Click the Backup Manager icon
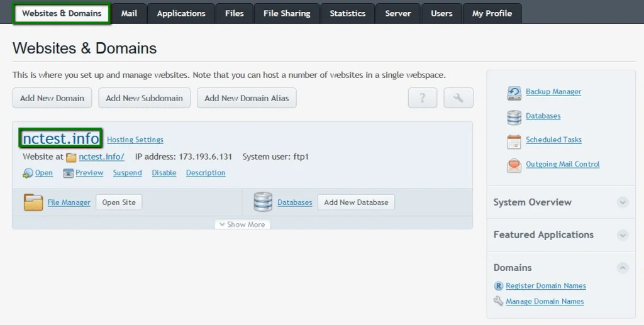This screenshot has height=325, width=644. pos(514,93)
